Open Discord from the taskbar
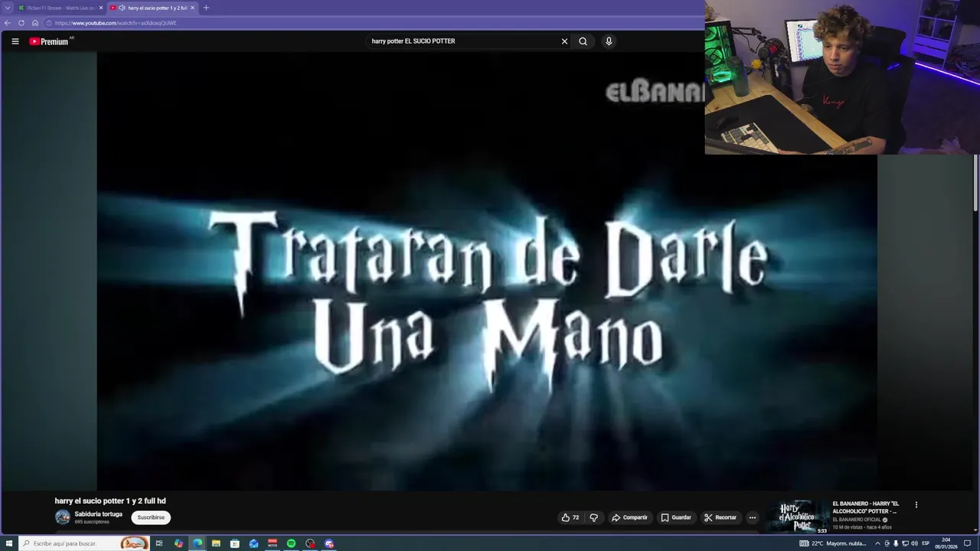Image resolution: width=980 pixels, height=551 pixels. pos(329,543)
